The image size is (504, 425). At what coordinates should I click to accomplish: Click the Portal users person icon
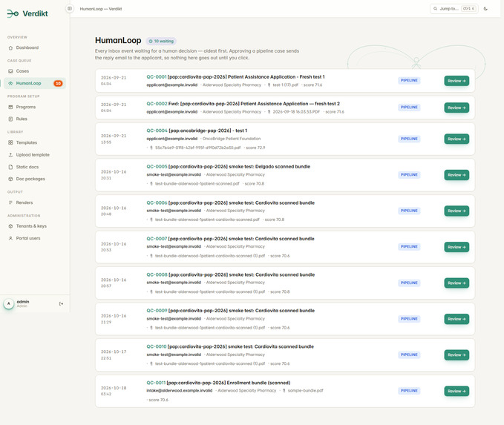[10, 238]
